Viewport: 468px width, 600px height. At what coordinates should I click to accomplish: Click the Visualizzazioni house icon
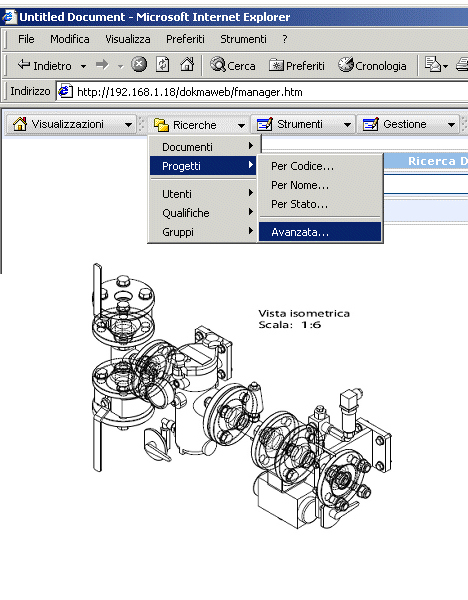[x=20, y=124]
